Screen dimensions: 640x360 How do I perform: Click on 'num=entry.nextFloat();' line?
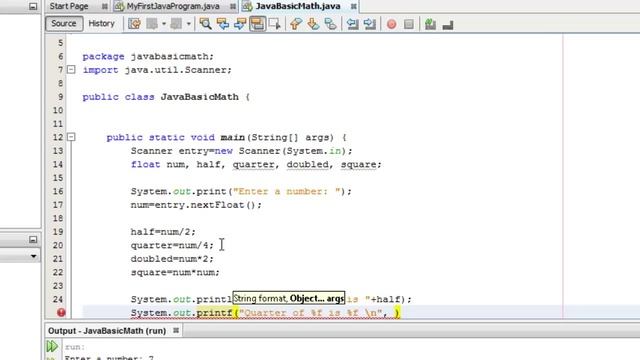click(196, 205)
